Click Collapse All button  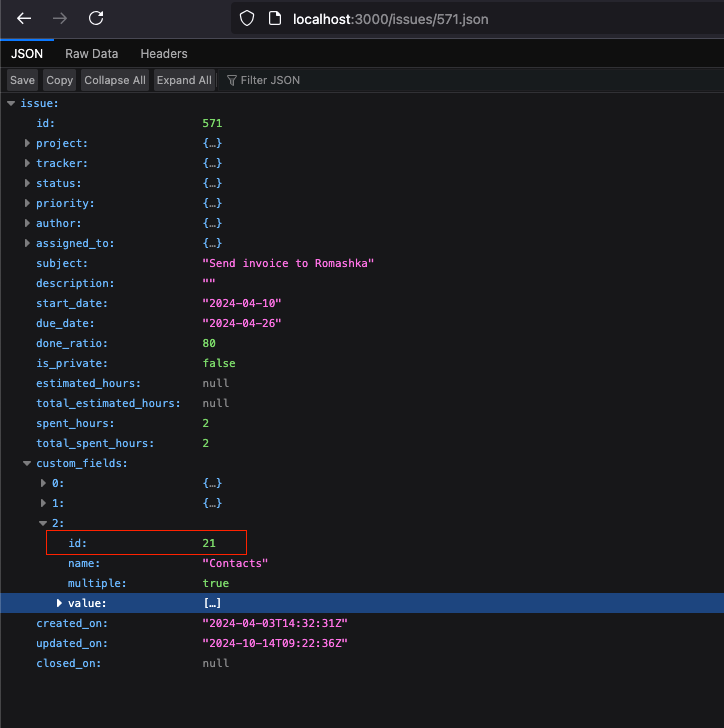[114, 80]
